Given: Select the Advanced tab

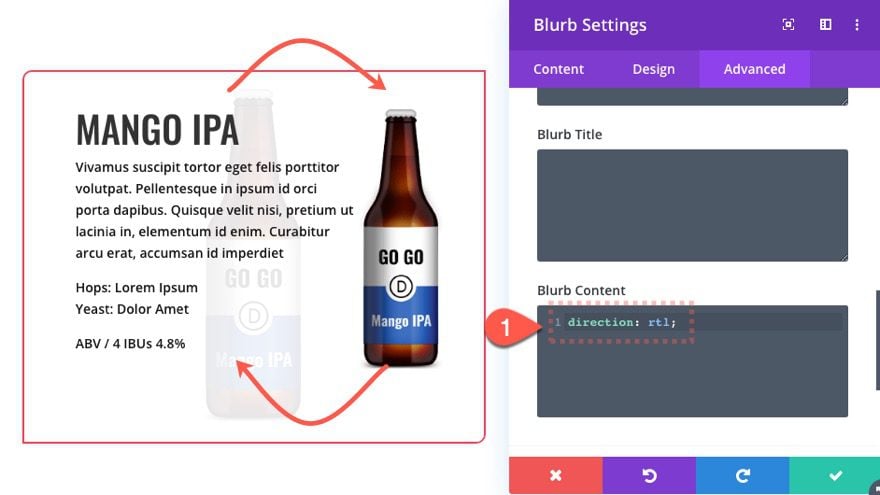Looking at the screenshot, I should tap(754, 69).
